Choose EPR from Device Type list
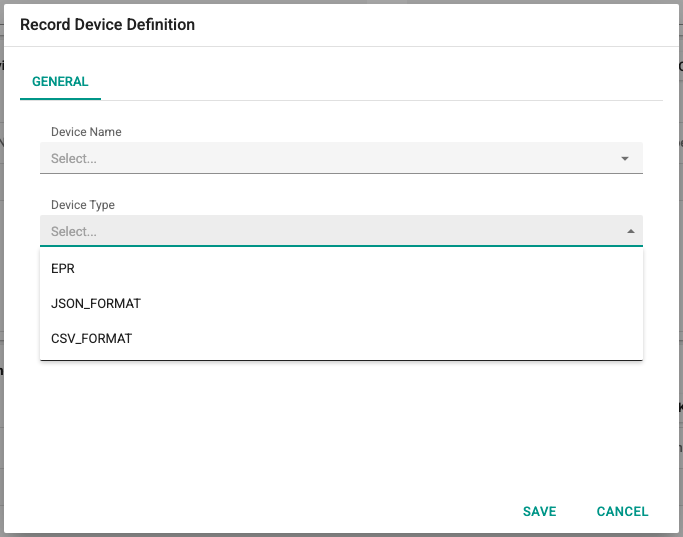 coord(341,268)
